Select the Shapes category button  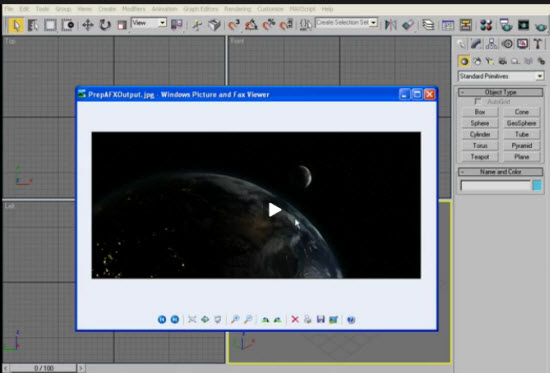coord(477,61)
